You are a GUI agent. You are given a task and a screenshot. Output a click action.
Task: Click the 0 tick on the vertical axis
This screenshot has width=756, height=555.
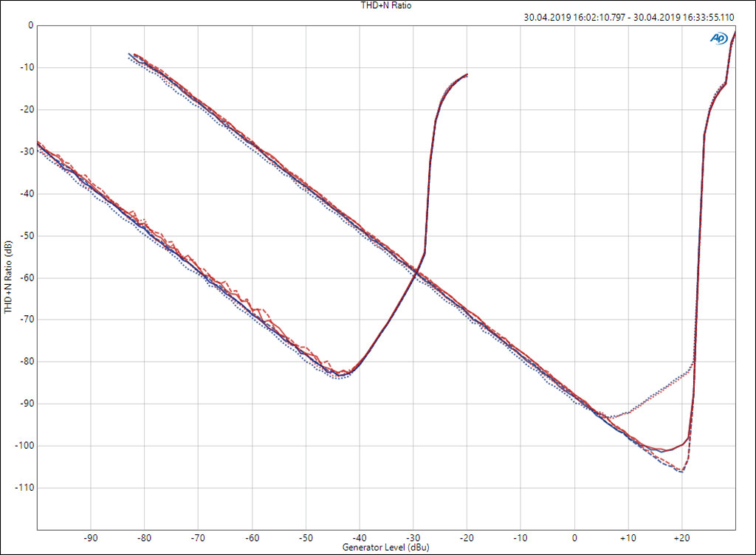30,25
